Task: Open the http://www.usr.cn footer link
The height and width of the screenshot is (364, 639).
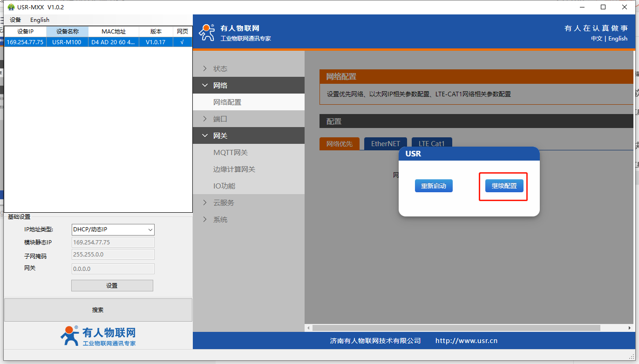Action: click(466, 341)
